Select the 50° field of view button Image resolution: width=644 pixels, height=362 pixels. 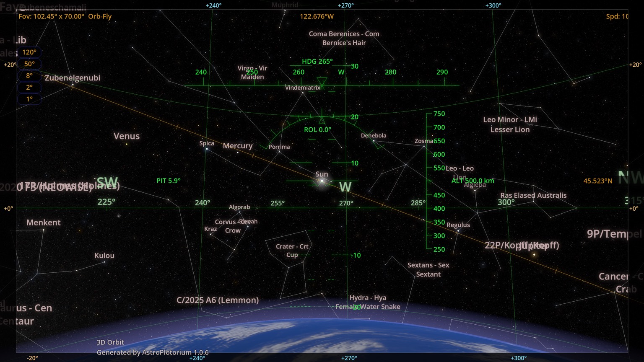tap(29, 64)
